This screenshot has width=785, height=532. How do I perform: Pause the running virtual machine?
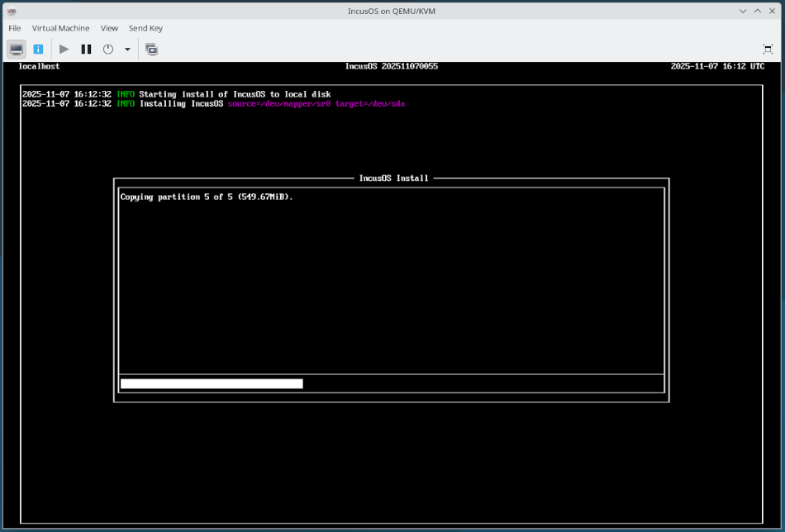coord(86,49)
